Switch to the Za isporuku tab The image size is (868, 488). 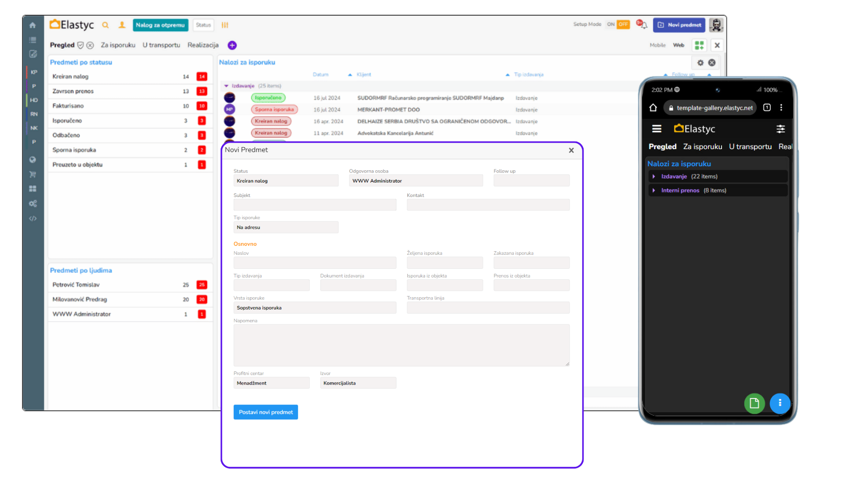[118, 45]
